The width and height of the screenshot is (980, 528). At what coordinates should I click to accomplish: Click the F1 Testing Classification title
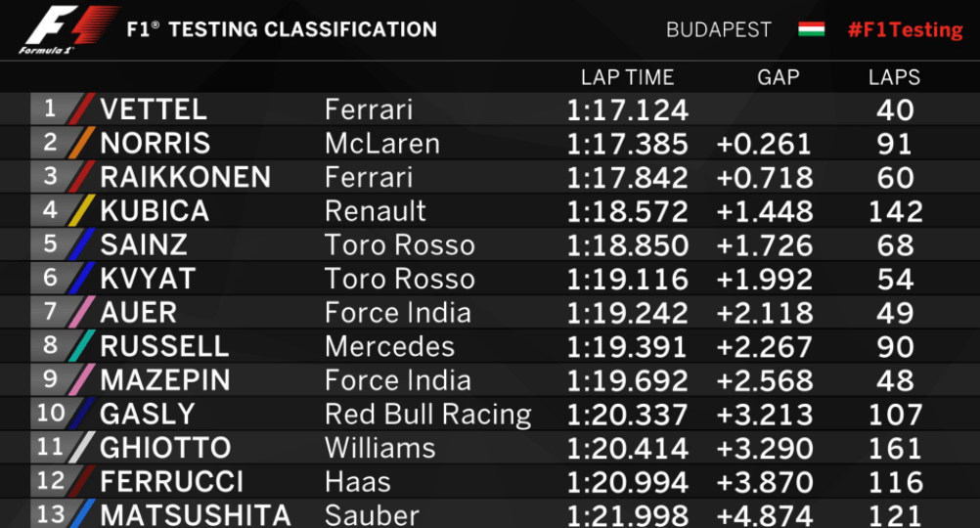(282, 29)
